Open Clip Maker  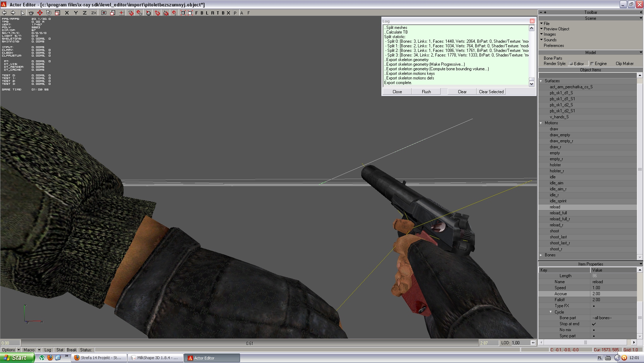pos(625,64)
